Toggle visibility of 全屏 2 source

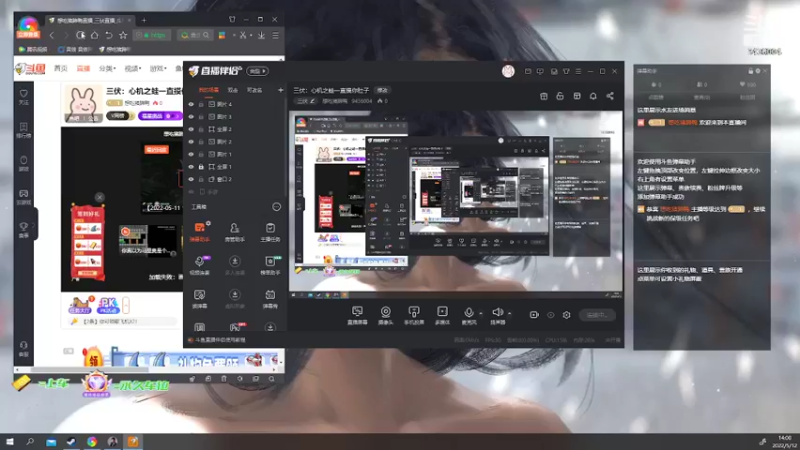[x=191, y=129]
